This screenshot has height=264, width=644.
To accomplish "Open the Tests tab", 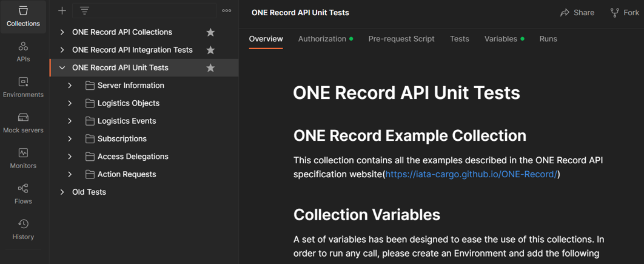I will 459,39.
